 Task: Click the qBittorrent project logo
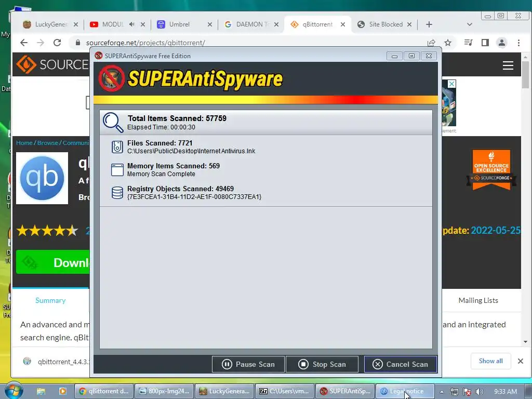[42, 178]
